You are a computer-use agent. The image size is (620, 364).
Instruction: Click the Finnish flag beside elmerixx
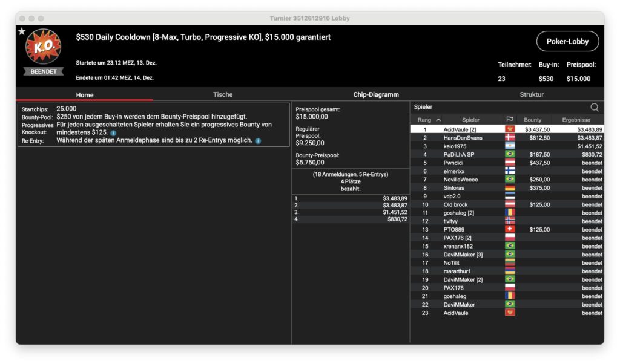(509, 171)
